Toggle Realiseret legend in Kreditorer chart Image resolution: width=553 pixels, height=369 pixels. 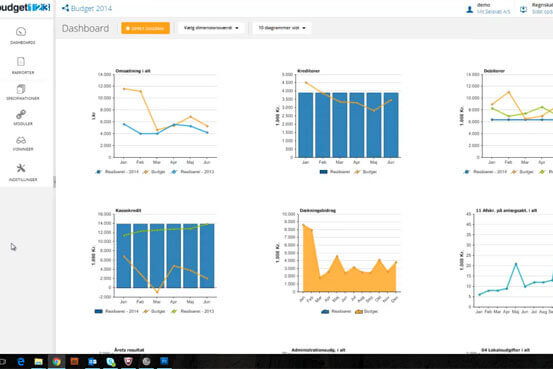tap(335, 172)
